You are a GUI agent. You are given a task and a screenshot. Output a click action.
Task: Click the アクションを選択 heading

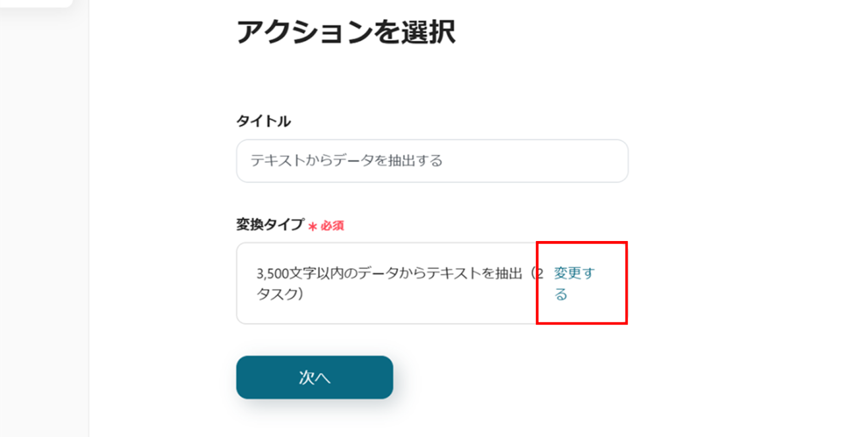tap(346, 32)
